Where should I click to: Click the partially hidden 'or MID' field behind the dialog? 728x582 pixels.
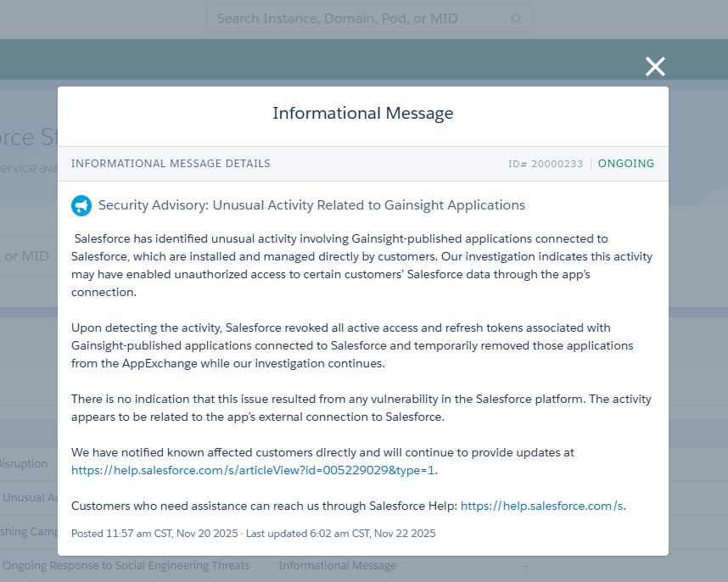coord(27,256)
